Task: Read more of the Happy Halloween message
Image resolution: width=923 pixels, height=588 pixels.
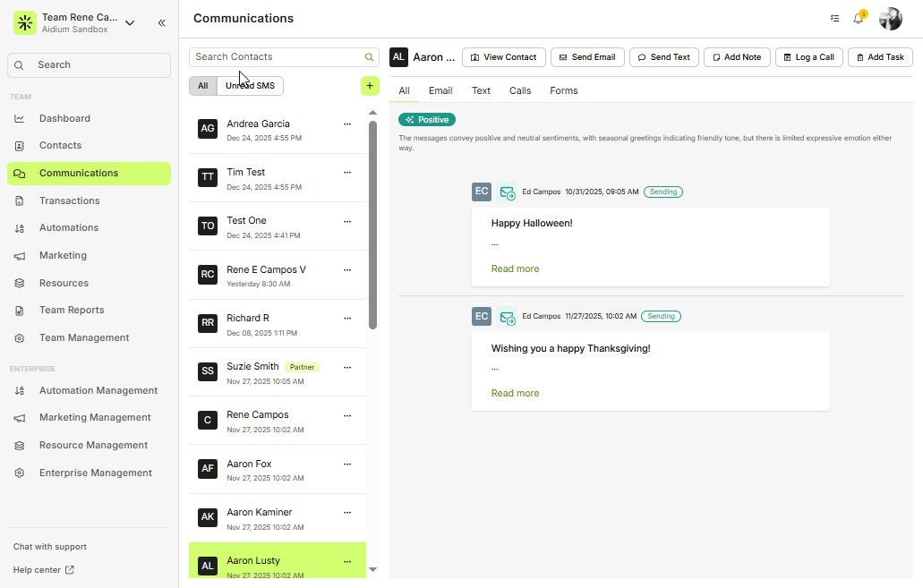Action: pos(515,268)
